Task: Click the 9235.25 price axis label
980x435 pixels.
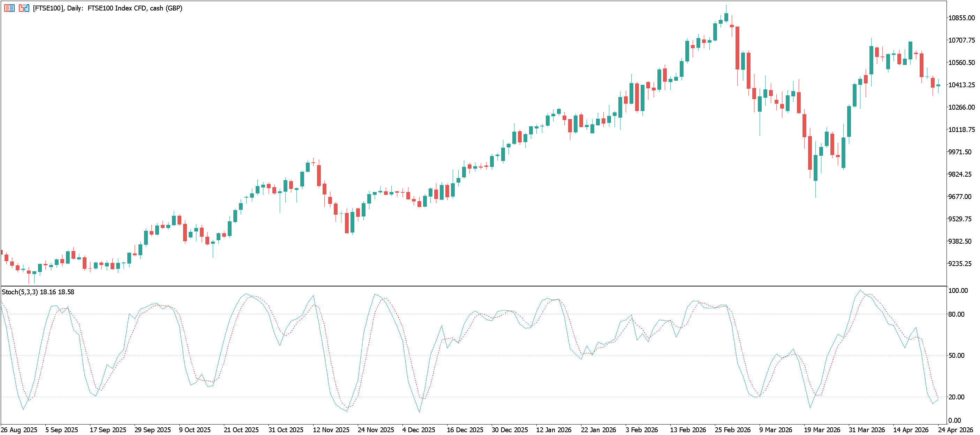Action: pyautogui.click(x=960, y=264)
